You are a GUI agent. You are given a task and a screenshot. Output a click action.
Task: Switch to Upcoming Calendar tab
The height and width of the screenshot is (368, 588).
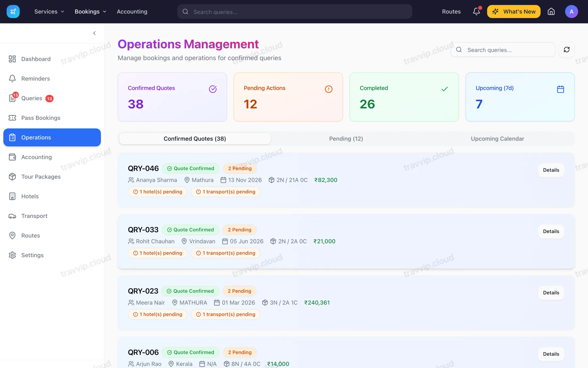click(x=497, y=139)
